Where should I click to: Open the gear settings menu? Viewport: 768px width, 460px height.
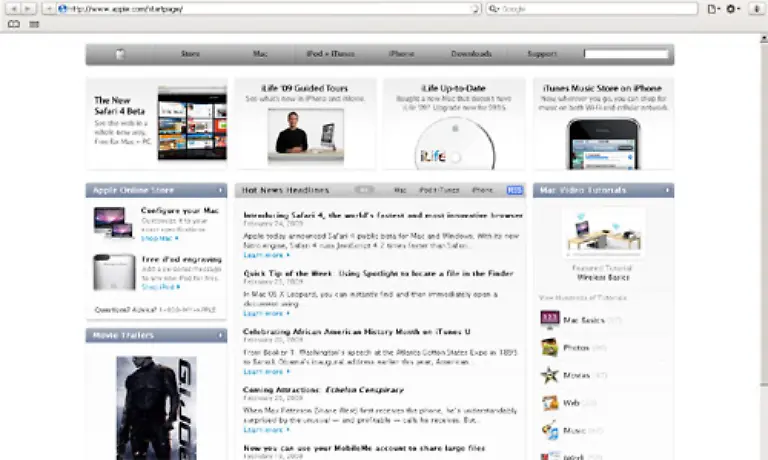[x=732, y=9]
